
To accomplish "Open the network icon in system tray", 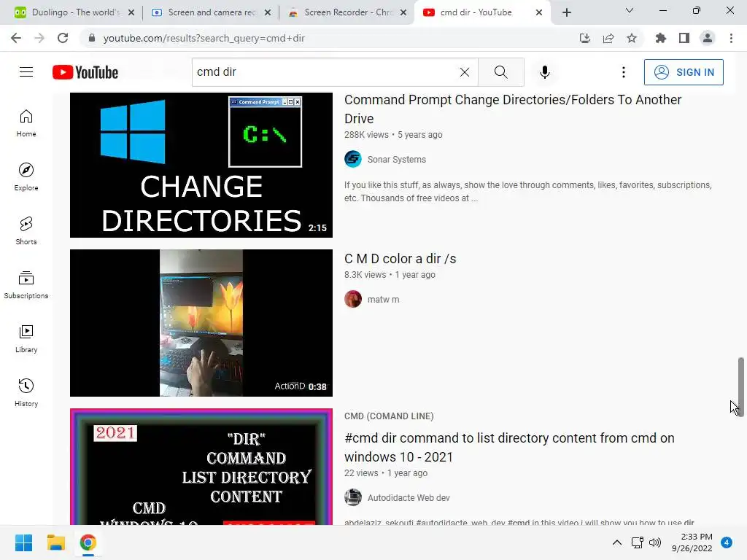I will click(637, 542).
